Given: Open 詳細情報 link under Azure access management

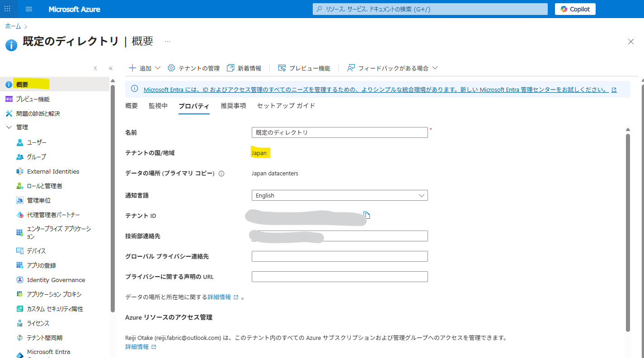Looking at the screenshot, I should (141, 347).
